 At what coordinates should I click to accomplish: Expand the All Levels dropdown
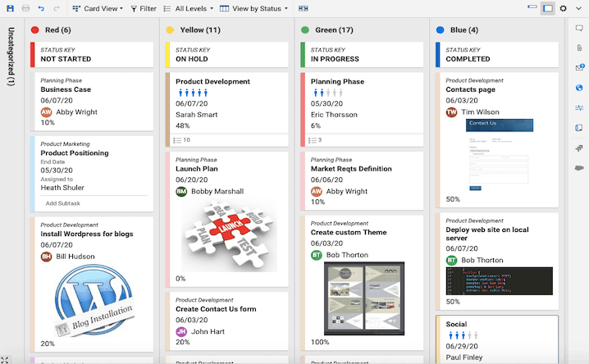[x=188, y=8]
